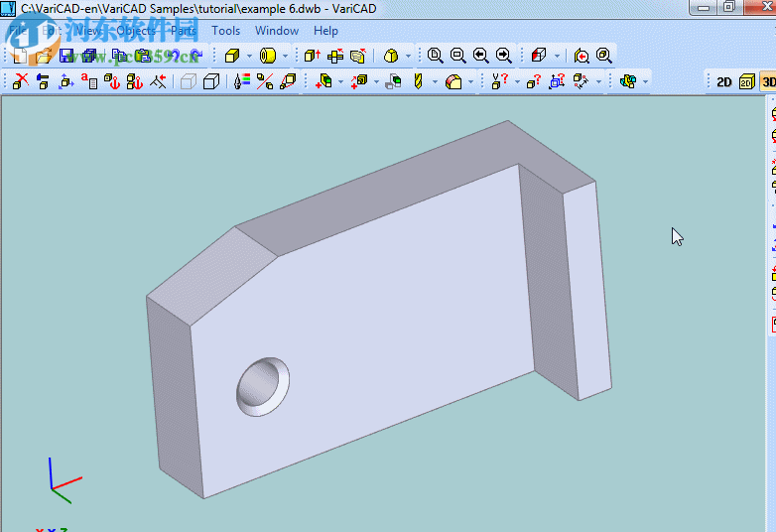Insert a yellow cylinder solid
This screenshot has width=776, height=532.
point(268,56)
